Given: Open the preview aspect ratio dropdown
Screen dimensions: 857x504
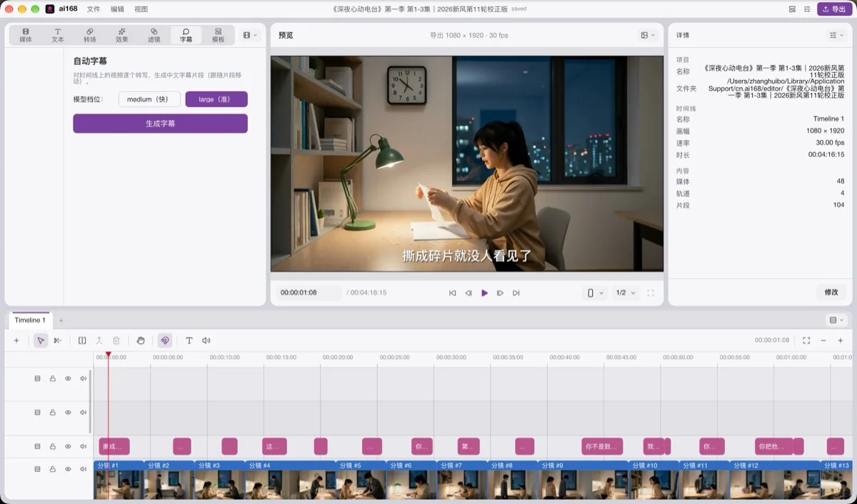Looking at the screenshot, I should point(595,293).
